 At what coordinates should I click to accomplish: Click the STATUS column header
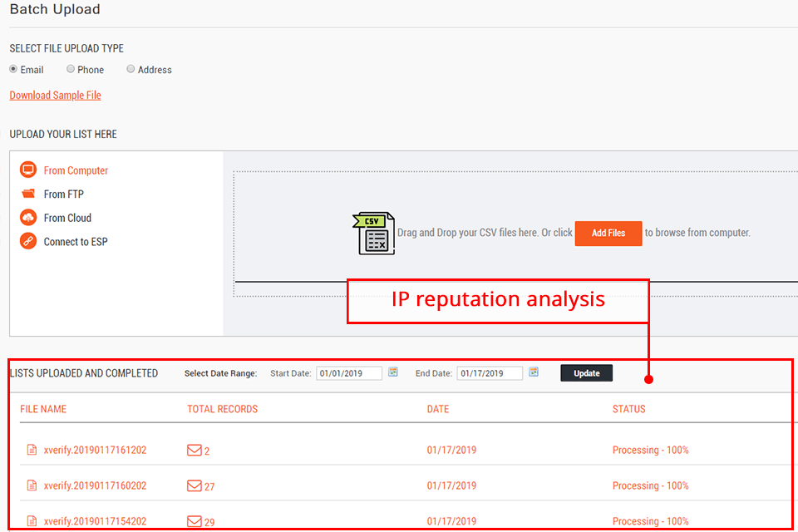(x=629, y=409)
